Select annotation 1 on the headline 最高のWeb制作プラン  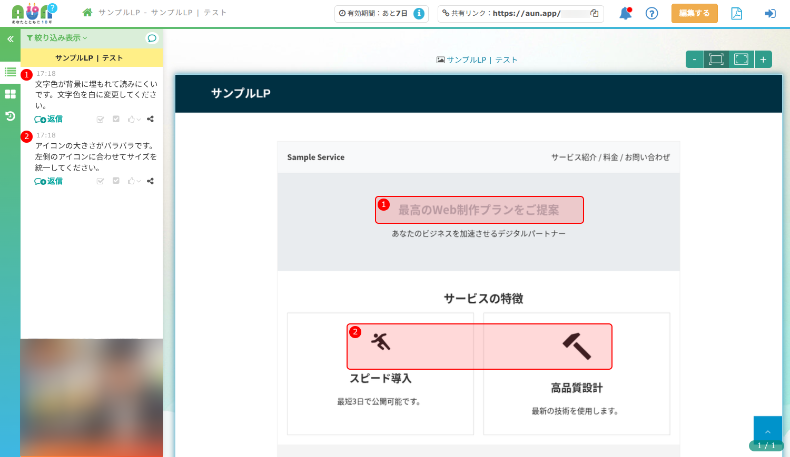click(479, 210)
